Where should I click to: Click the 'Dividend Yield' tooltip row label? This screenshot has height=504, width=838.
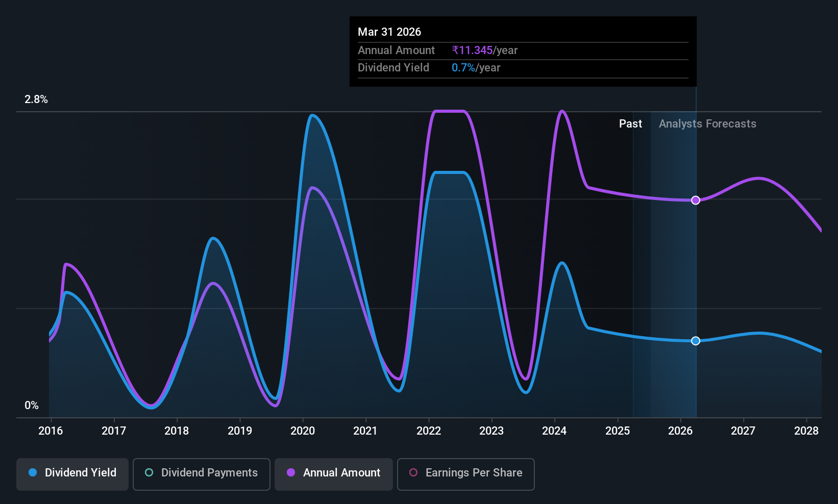(x=393, y=68)
